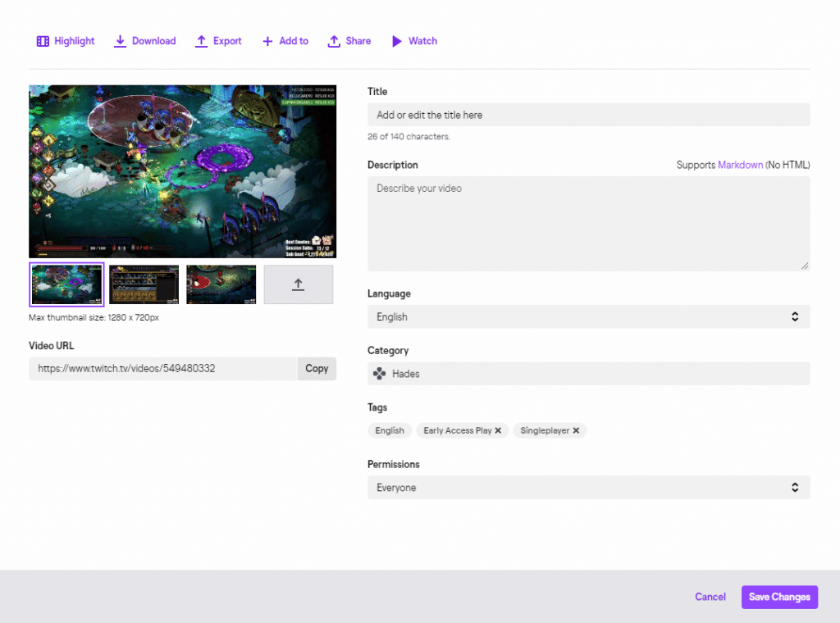Select the Share menu item
Screen dimensions: 840x623
click(x=349, y=40)
